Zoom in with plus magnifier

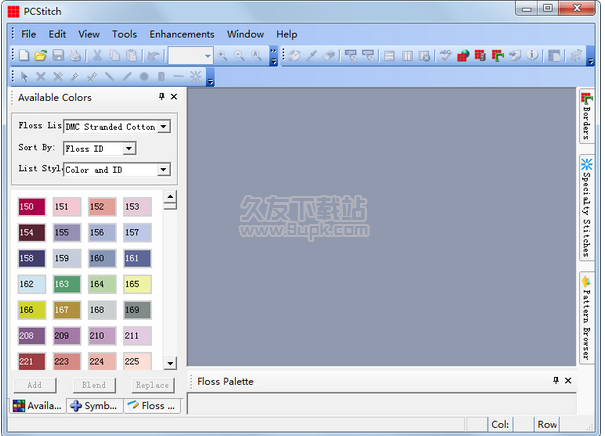pos(222,56)
